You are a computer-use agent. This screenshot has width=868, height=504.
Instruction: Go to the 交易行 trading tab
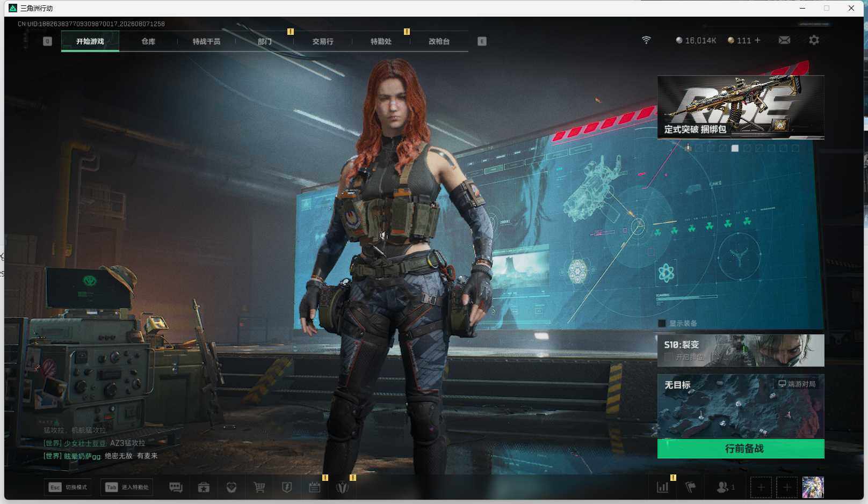tap(322, 41)
